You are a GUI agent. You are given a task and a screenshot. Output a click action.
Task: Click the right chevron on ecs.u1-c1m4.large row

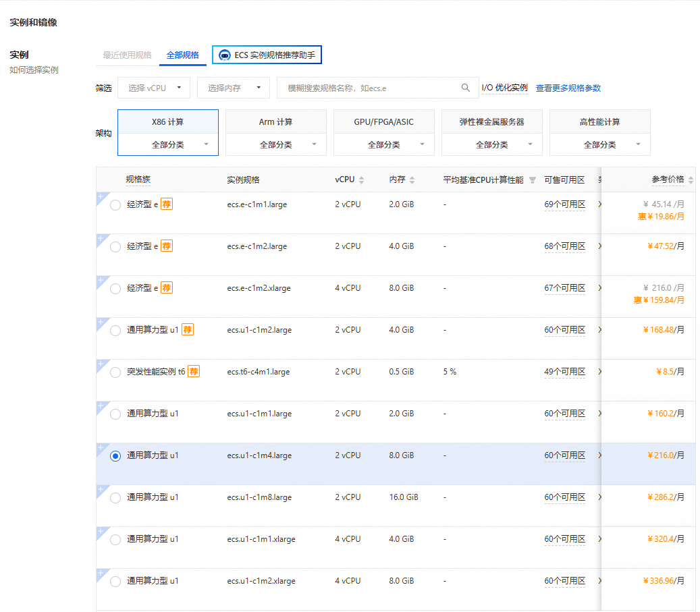click(x=599, y=455)
